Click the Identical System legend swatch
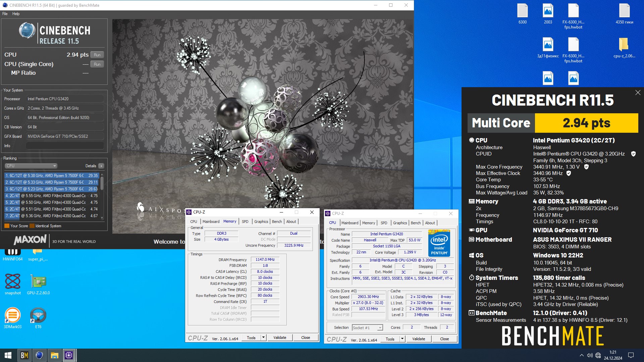The width and height of the screenshot is (644, 362). [32, 226]
